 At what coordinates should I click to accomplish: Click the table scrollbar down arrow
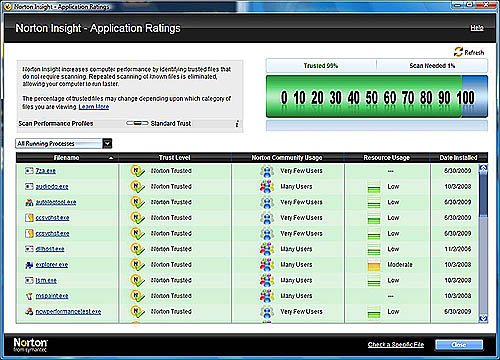[x=483, y=319]
